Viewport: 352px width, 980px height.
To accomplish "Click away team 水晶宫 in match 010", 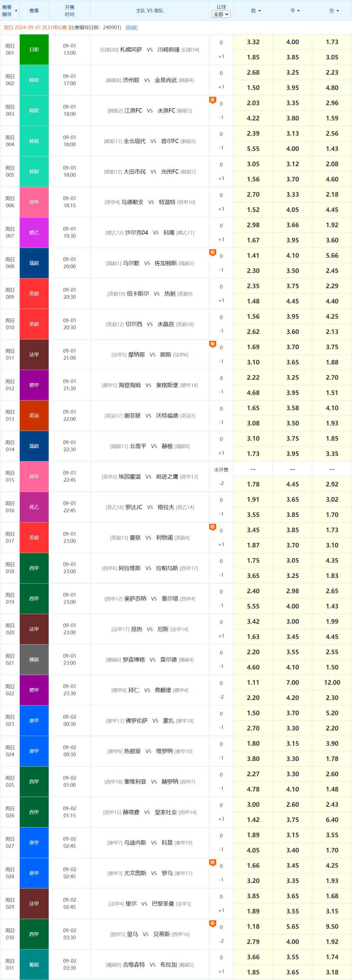I will point(166,324).
